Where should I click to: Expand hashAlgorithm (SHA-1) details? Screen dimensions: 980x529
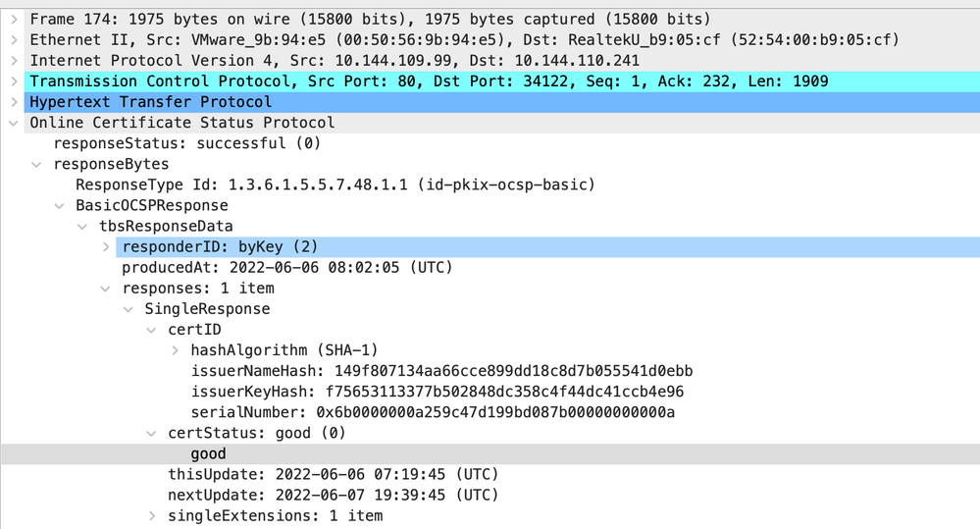175,350
